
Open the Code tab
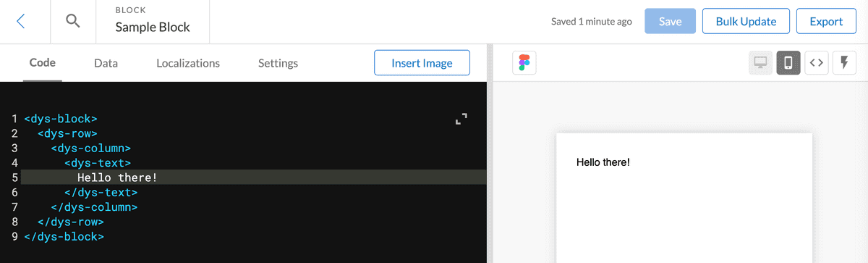[x=43, y=63]
